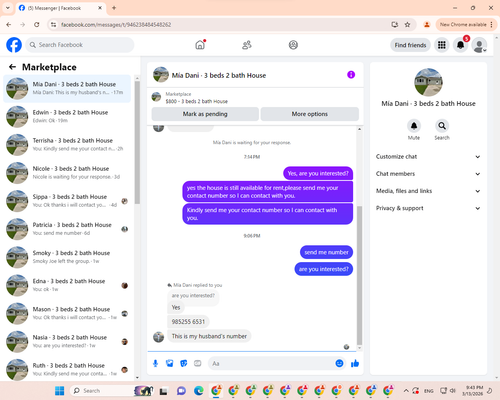500x400 pixels.
Task: Open the Home feed icon
Action: tap(200, 45)
